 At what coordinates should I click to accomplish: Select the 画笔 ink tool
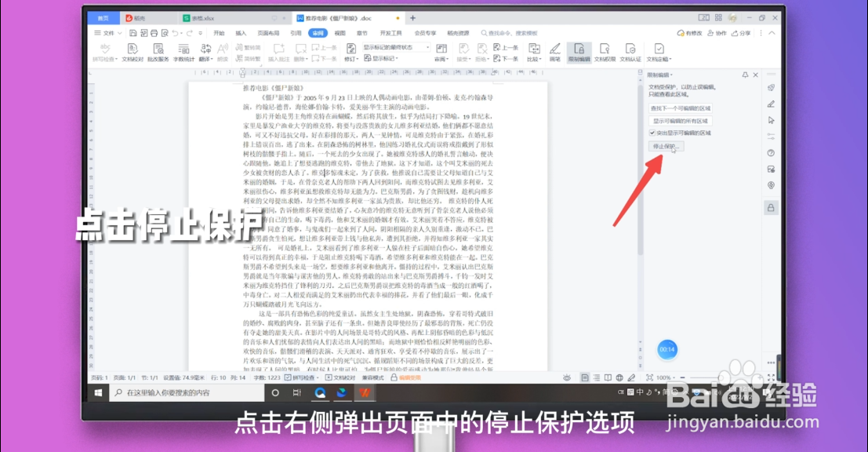pyautogui.click(x=554, y=53)
